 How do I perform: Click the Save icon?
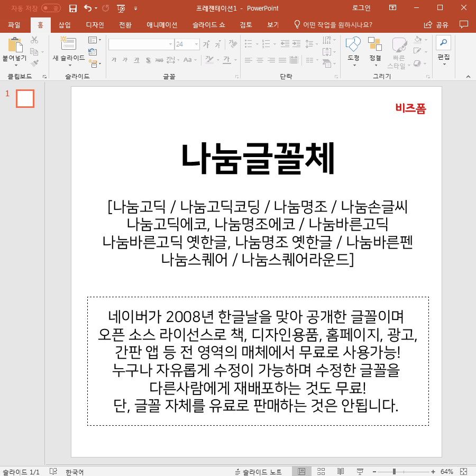point(72,8)
